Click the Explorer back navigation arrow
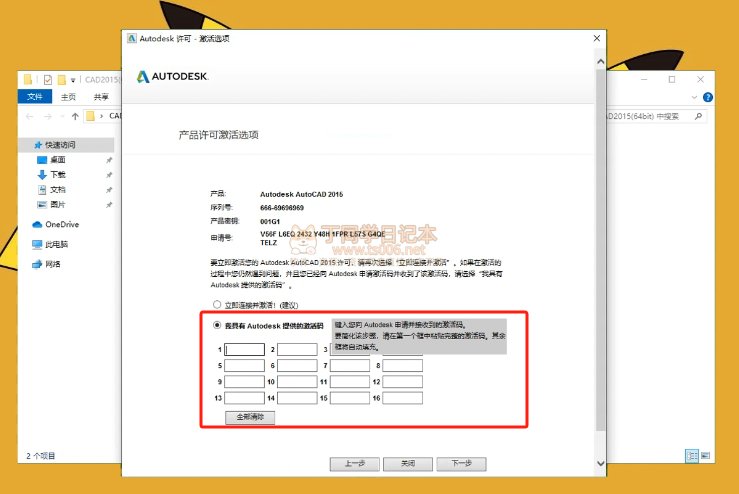 tap(30, 116)
